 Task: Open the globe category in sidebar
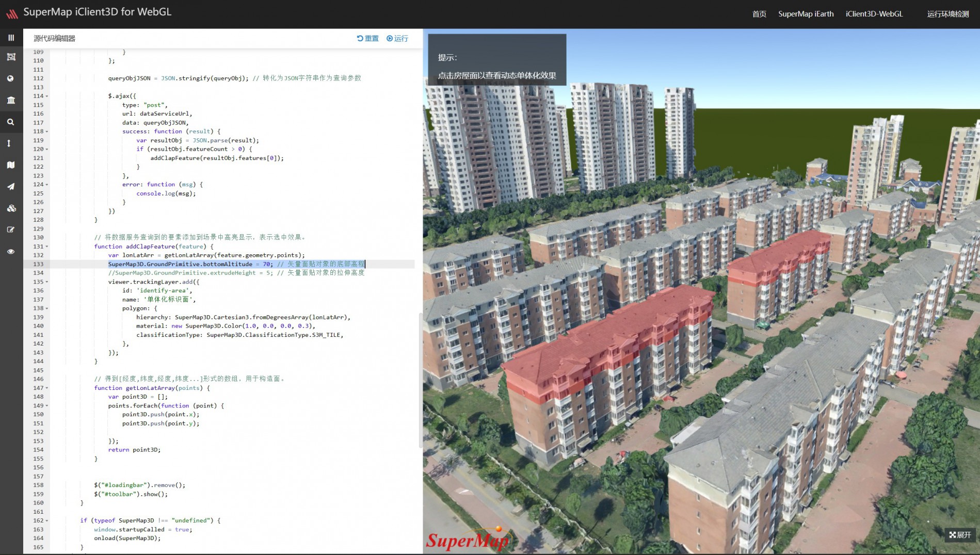(11, 78)
